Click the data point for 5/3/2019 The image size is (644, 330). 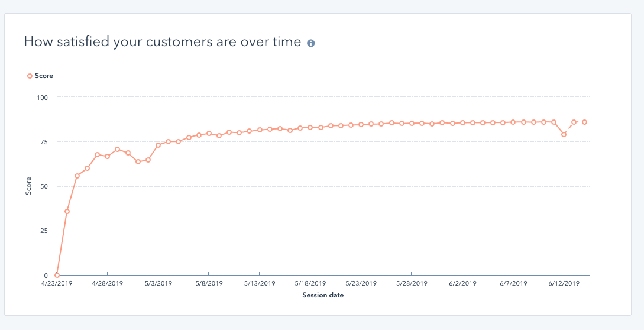158,145
